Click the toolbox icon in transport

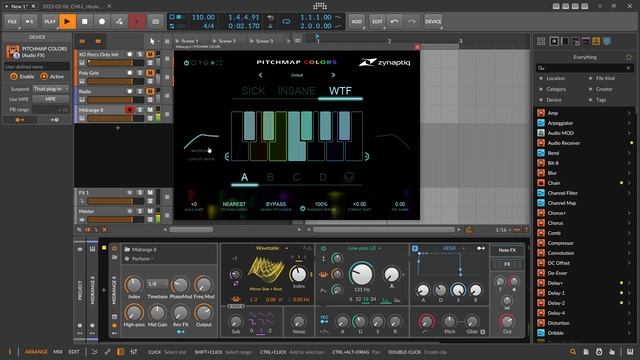[156, 21]
